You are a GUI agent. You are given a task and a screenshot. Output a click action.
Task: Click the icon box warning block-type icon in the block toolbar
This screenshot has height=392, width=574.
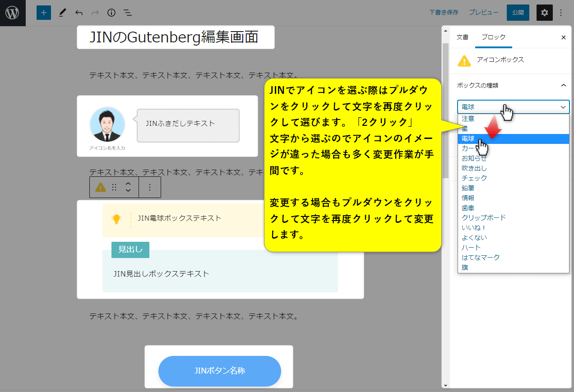pos(101,187)
